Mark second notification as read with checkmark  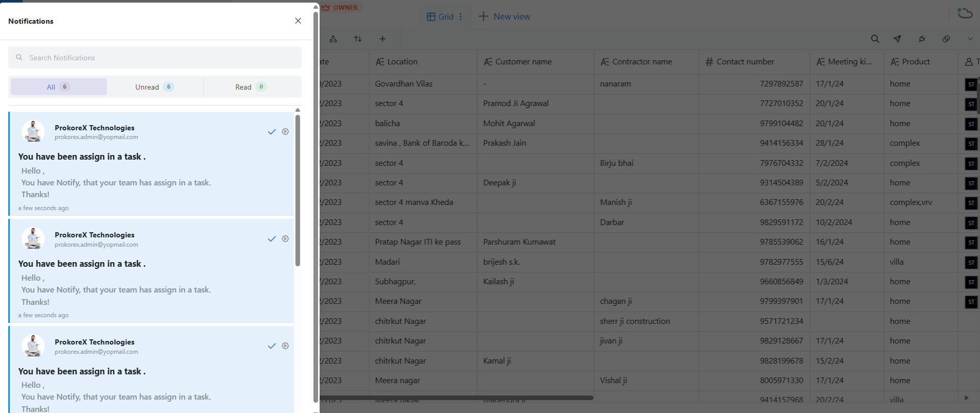[272, 239]
